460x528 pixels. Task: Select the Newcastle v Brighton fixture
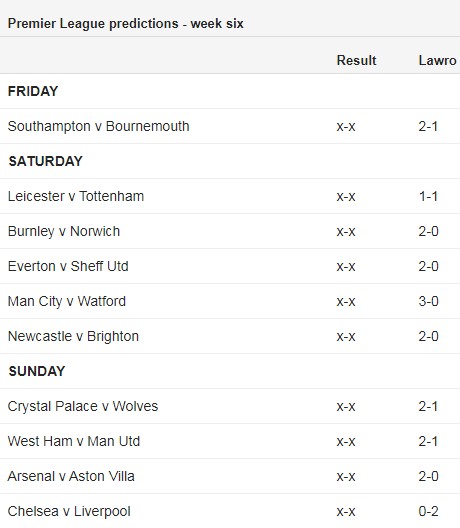point(73,336)
